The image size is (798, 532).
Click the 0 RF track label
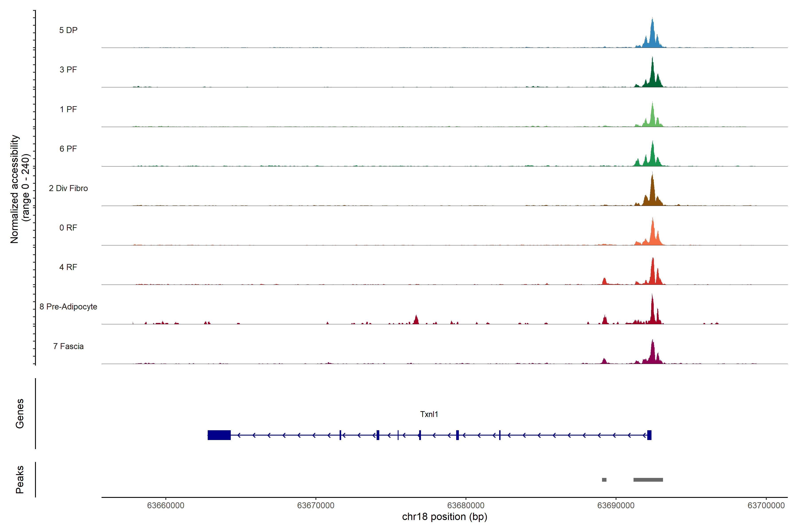[x=68, y=228]
